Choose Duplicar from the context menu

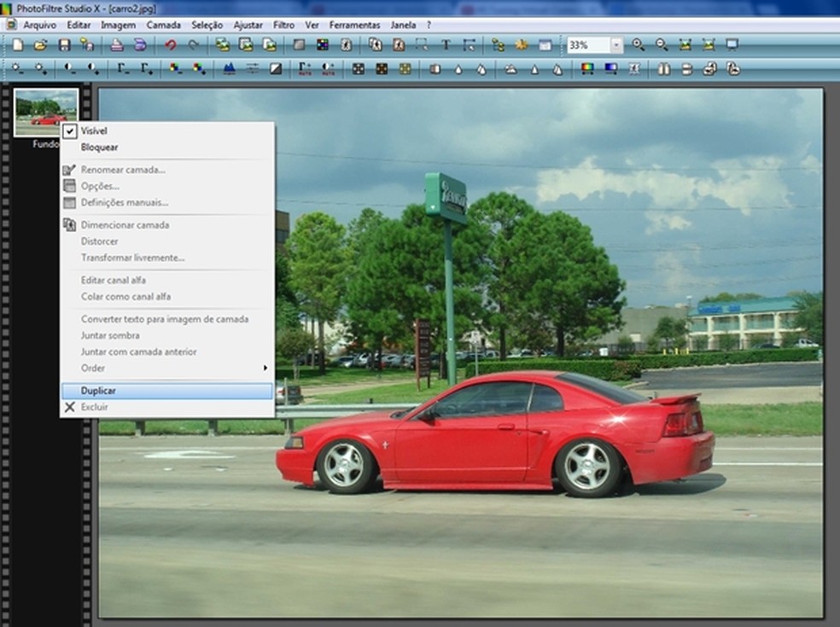(98, 391)
